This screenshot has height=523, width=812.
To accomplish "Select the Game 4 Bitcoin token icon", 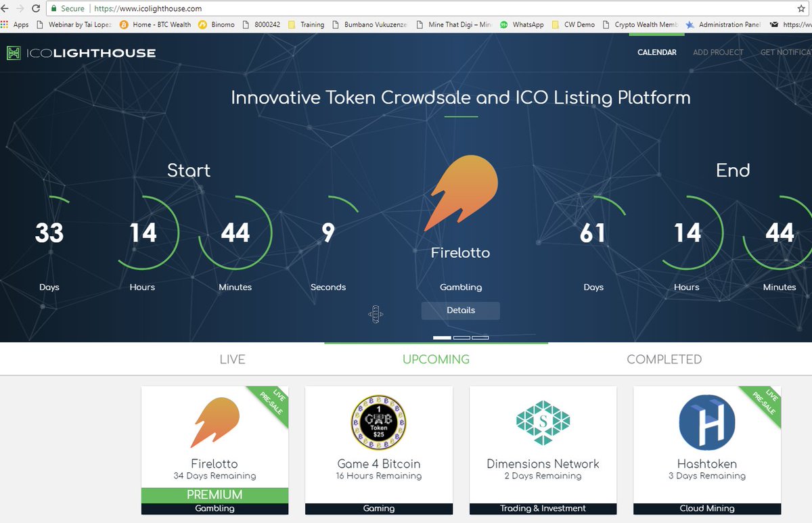I will click(378, 422).
